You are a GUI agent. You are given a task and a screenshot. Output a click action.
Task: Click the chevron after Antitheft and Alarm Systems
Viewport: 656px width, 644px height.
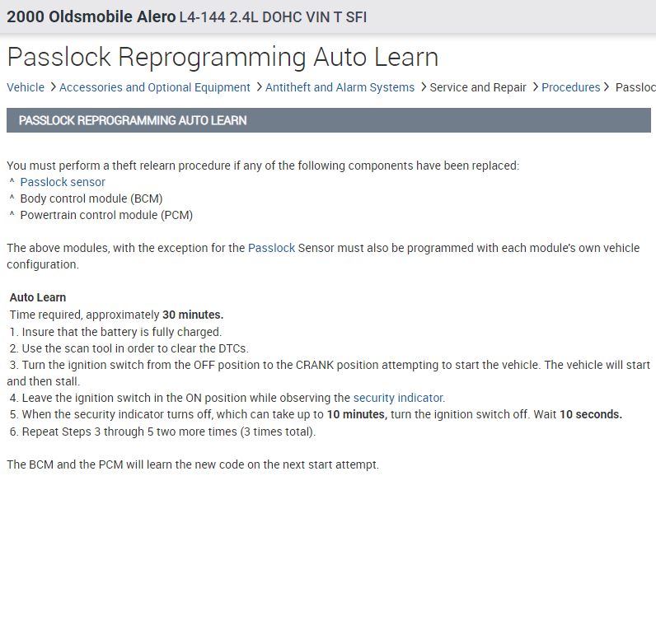pyautogui.click(x=423, y=87)
